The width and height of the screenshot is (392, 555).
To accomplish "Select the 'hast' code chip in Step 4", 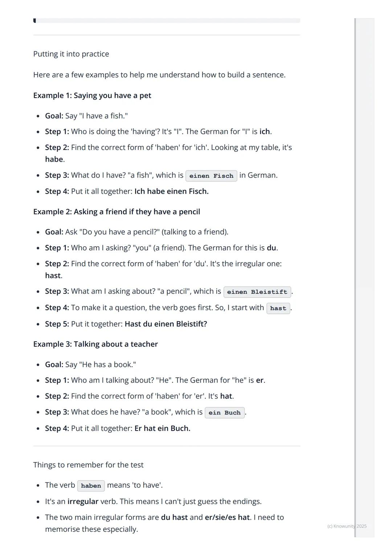I will pyautogui.click(x=278, y=308).
